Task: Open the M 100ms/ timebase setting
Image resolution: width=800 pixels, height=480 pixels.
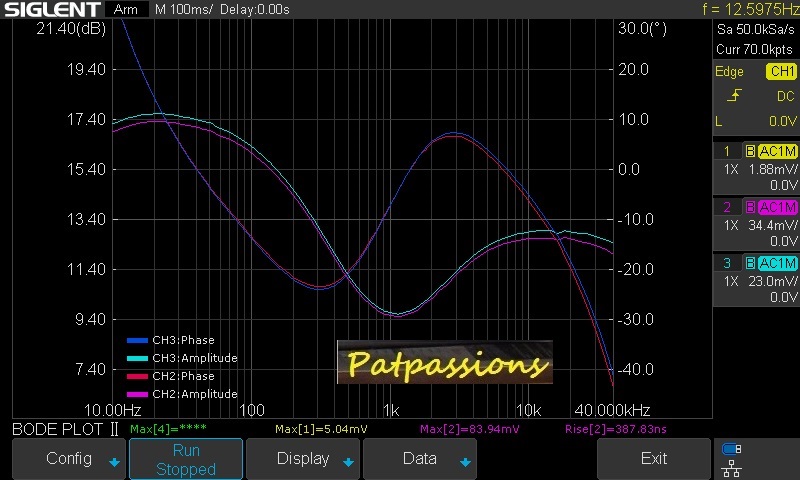Action: click(185, 9)
